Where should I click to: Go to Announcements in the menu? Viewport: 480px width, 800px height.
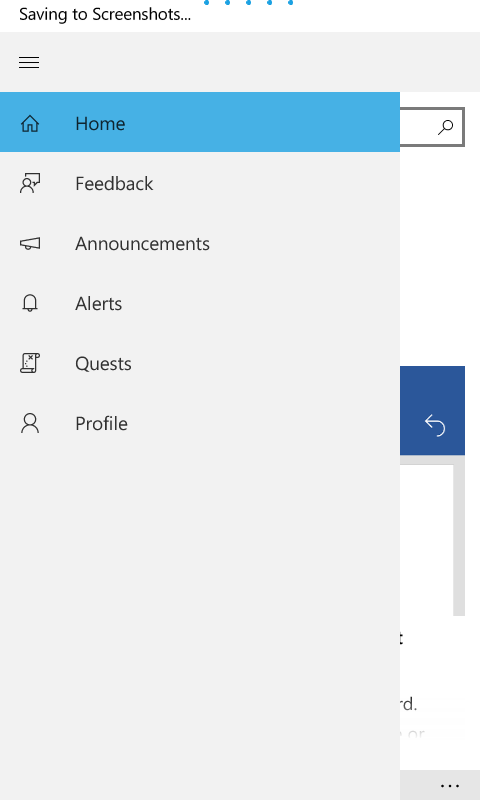pos(142,243)
